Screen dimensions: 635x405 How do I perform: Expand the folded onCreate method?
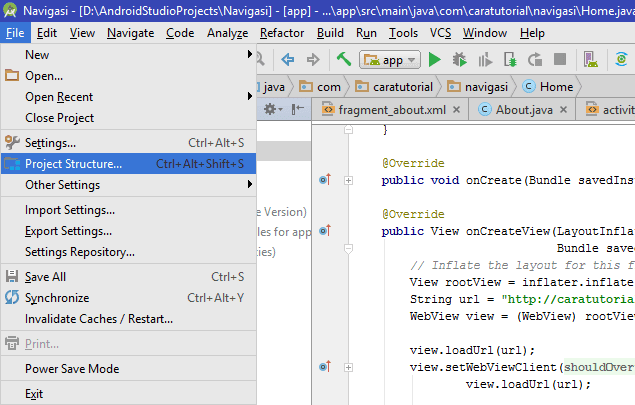pos(348,180)
